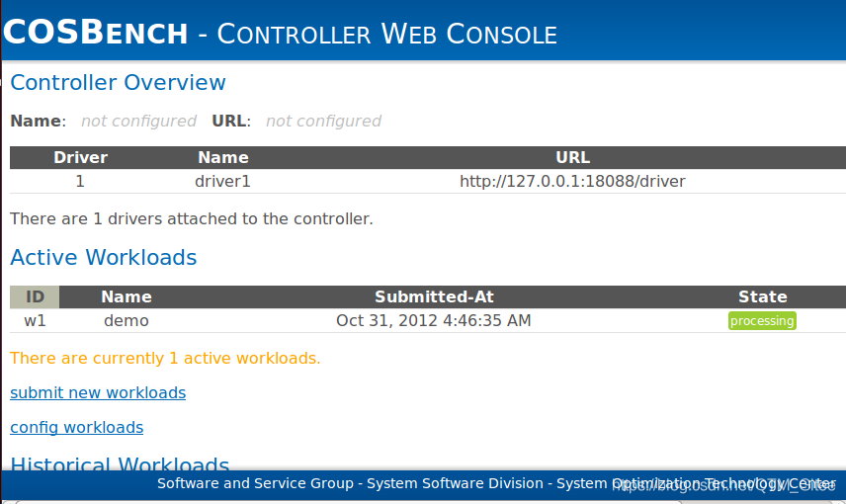Click the 1 active workloads notice text
The width and height of the screenshot is (846, 504).
coord(165,359)
